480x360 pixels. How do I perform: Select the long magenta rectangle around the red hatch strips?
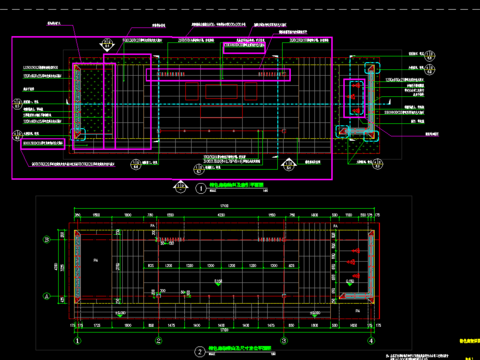[218, 75]
